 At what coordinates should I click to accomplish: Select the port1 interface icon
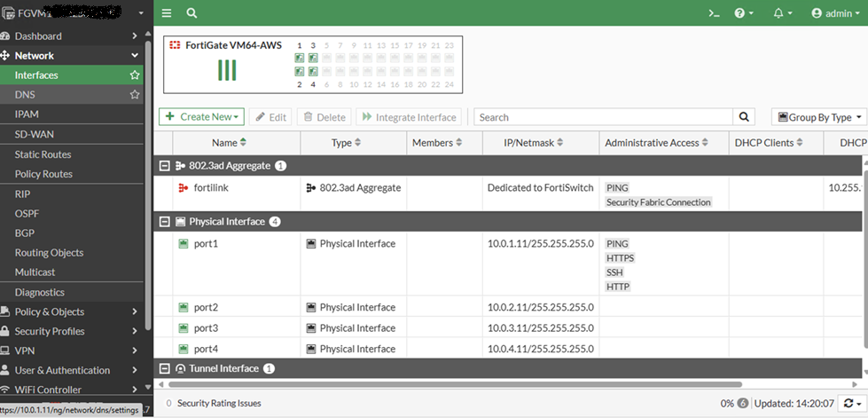click(184, 243)
